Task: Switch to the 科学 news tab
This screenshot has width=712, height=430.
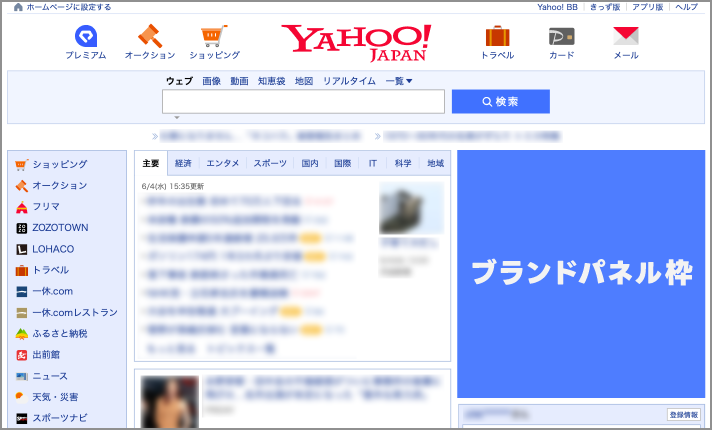Action: [x=403, y=163]
